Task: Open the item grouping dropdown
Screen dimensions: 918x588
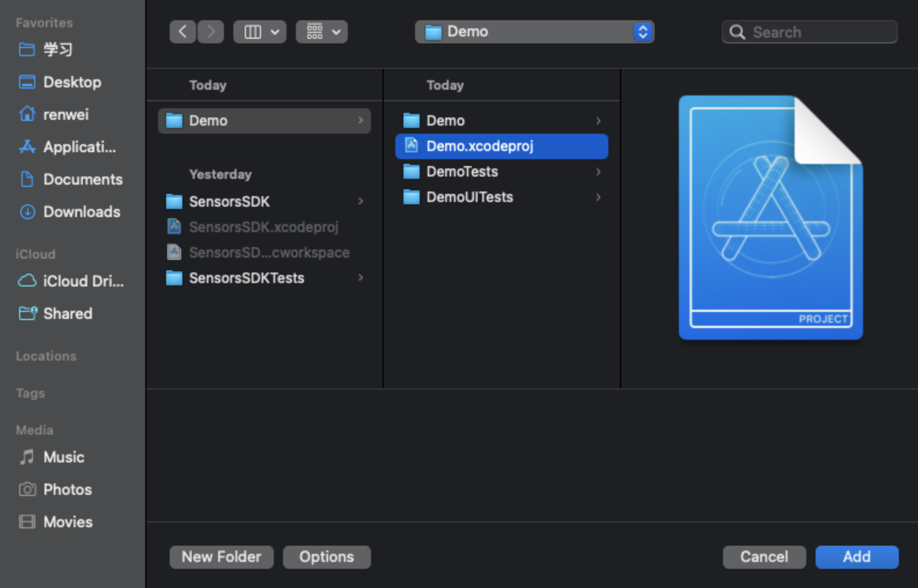Action: (x=322, y=32)
